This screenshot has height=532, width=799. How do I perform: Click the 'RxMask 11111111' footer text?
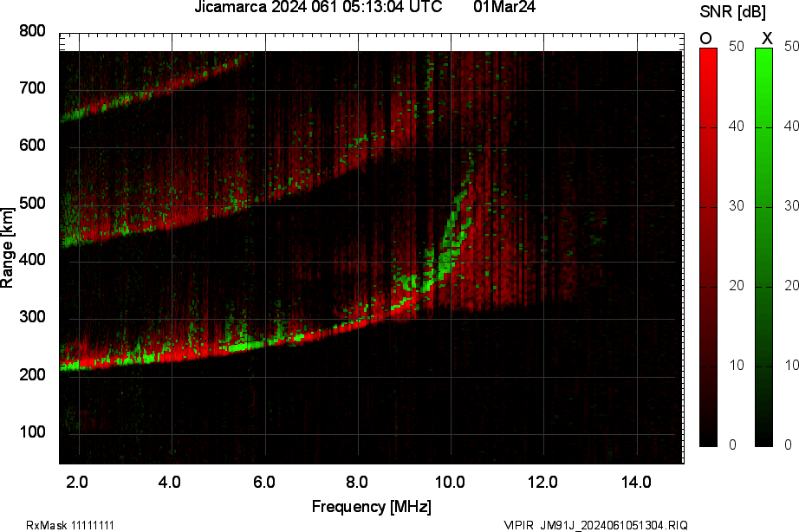70,525
